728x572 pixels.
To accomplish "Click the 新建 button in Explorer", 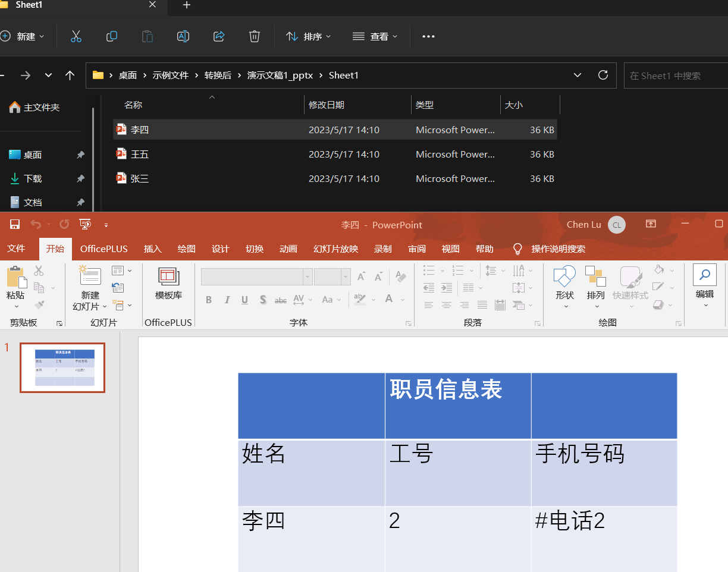I will [23, 37].
